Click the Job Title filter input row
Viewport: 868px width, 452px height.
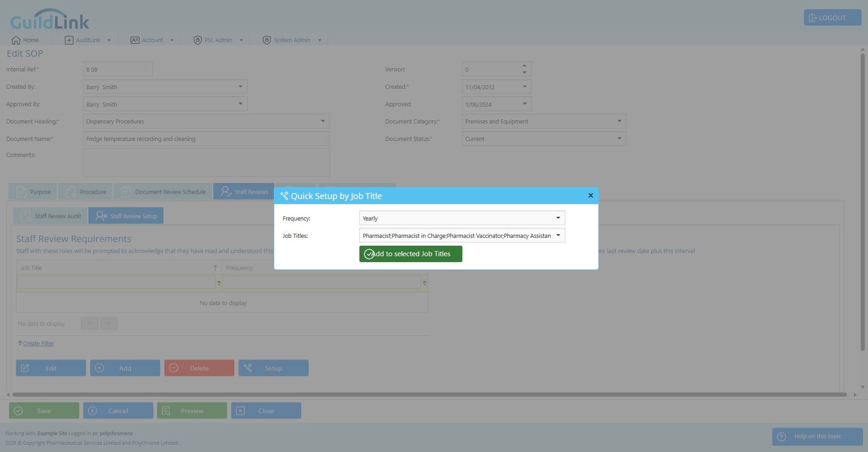point(116,283)
